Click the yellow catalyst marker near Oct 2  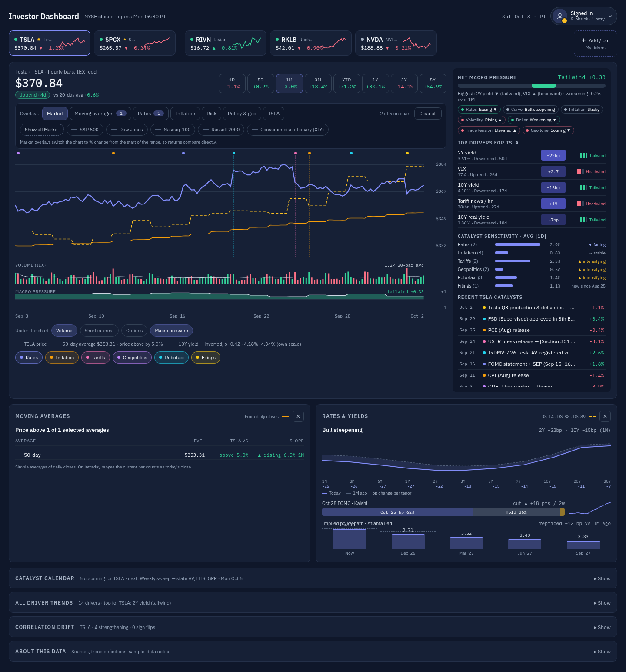407,153
